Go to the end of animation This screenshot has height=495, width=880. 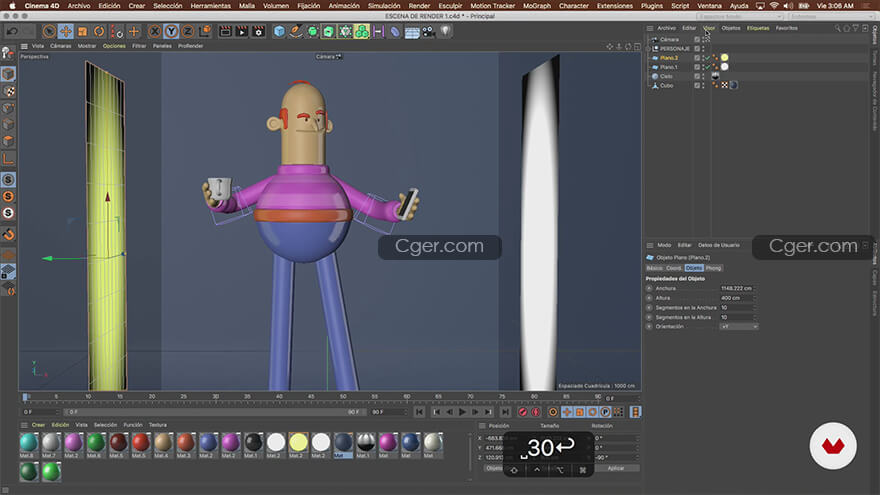pyautogui.click(x=506, y=412)
